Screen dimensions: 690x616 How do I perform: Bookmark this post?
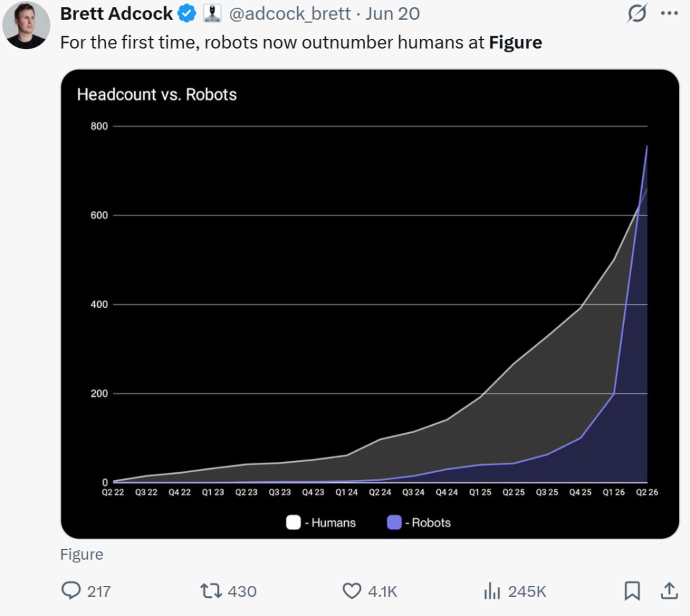tap(632, 591)
